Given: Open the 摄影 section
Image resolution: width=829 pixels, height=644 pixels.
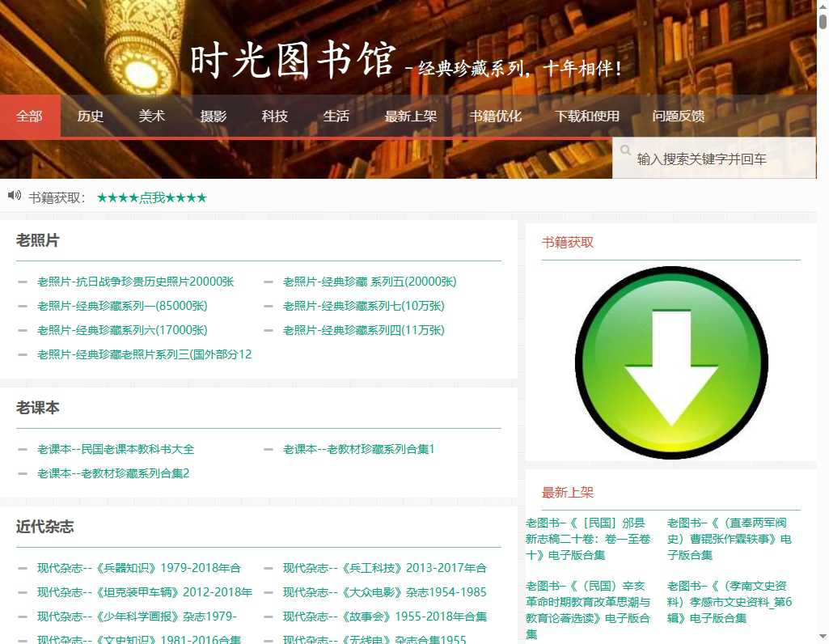Looking at the screenshot, I should point(213,116).
